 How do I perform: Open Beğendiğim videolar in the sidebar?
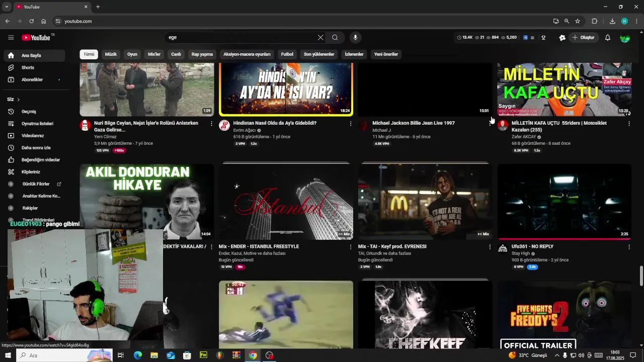(x=34, y=160)
